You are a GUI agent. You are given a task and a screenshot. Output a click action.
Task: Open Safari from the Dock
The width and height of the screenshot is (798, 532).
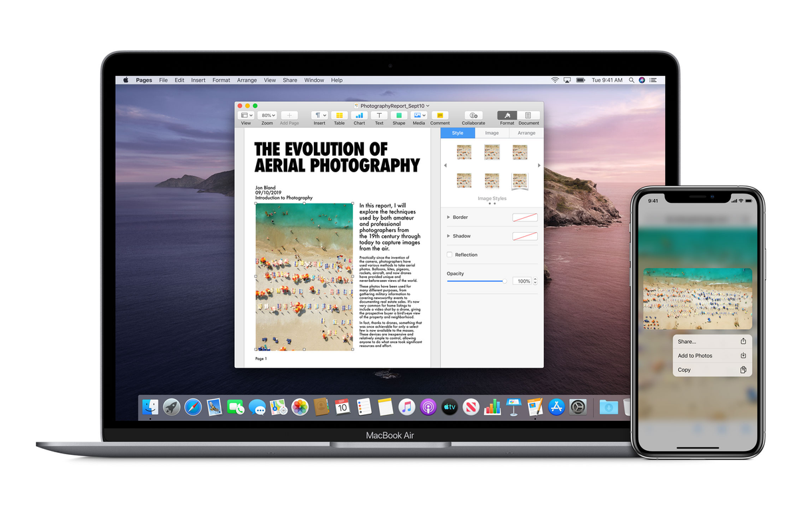(193, 406)
